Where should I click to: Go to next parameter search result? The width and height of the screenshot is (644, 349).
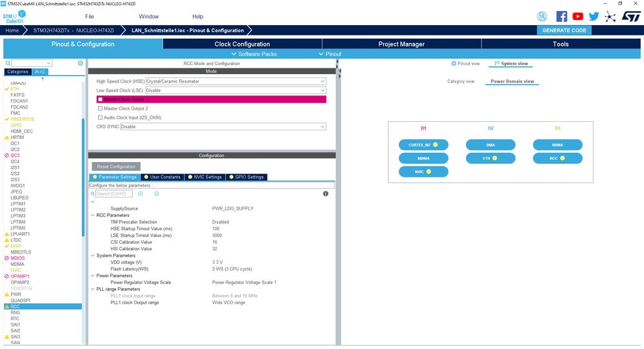[157, 194]
